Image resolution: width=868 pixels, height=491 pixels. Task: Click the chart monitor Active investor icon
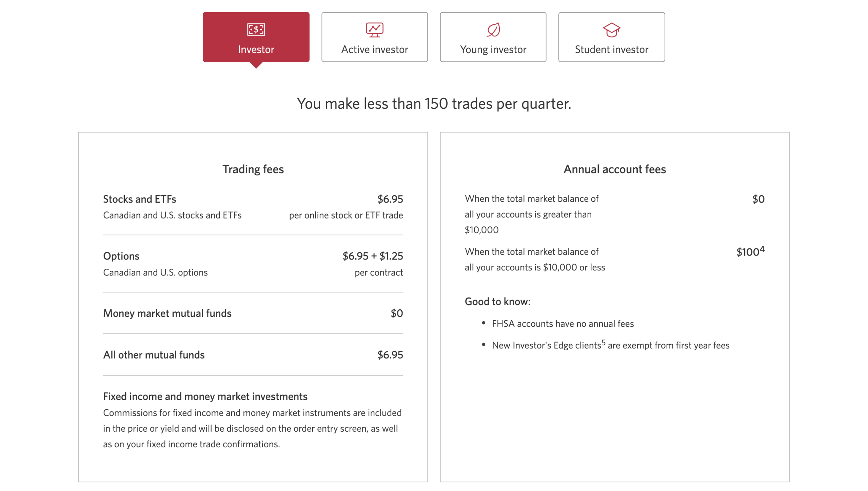tap(374, 29)
